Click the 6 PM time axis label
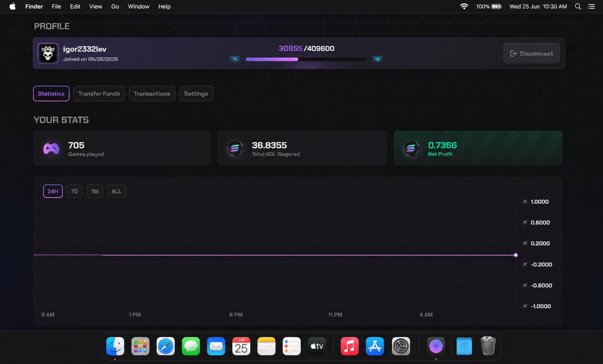 (236, 315)
